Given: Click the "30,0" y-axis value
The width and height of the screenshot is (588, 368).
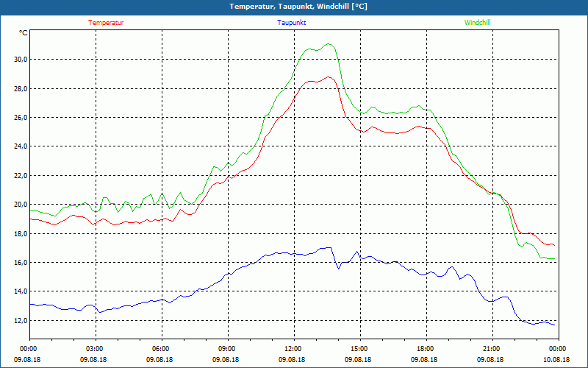Looking at the screenshot, I should coord(21,60).
